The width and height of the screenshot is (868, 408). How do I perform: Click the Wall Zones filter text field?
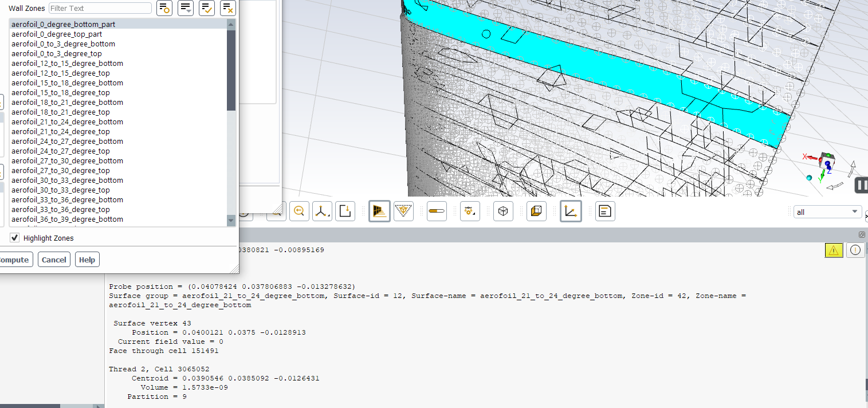(x=100, y=9)
